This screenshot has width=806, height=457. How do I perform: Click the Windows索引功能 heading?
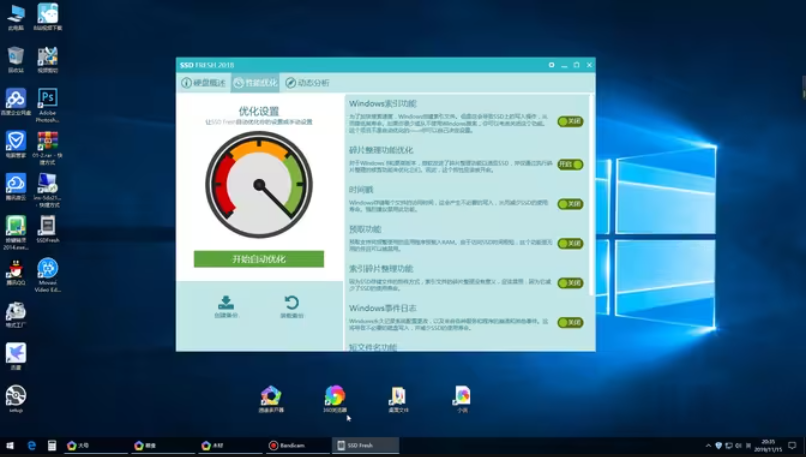[x=382, y=104]
